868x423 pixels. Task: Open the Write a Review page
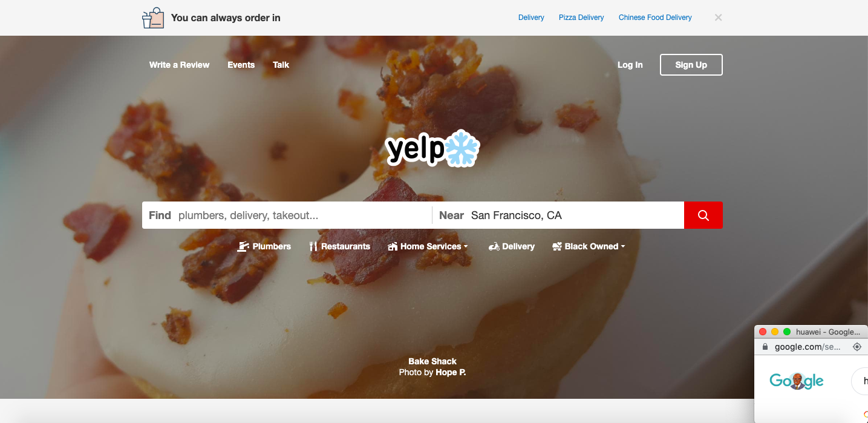coord(179,65)
